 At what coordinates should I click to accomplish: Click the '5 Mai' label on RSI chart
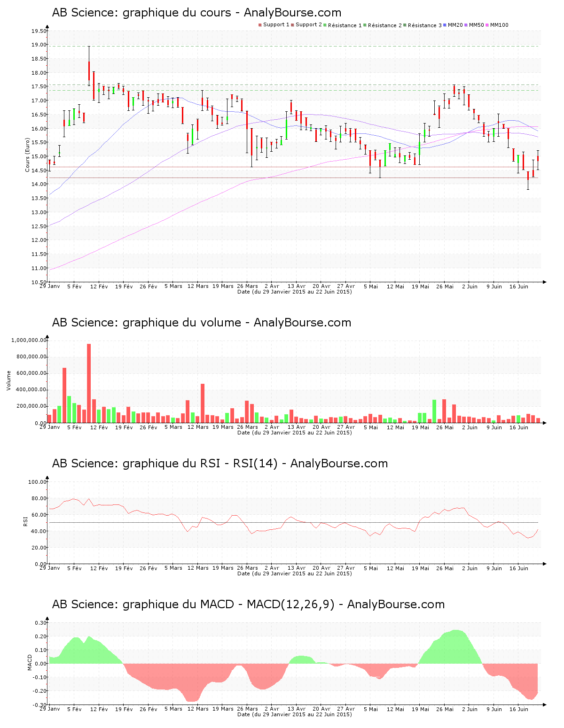coord(370,568)
